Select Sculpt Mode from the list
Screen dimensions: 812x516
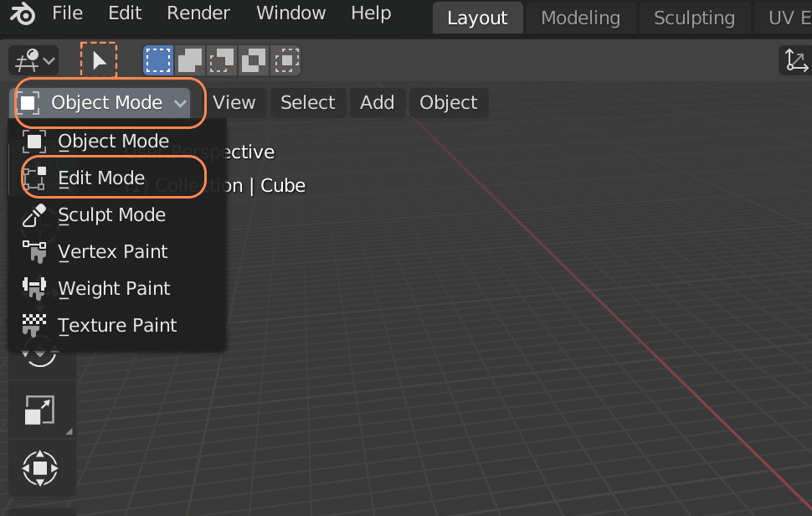(117, 214)
